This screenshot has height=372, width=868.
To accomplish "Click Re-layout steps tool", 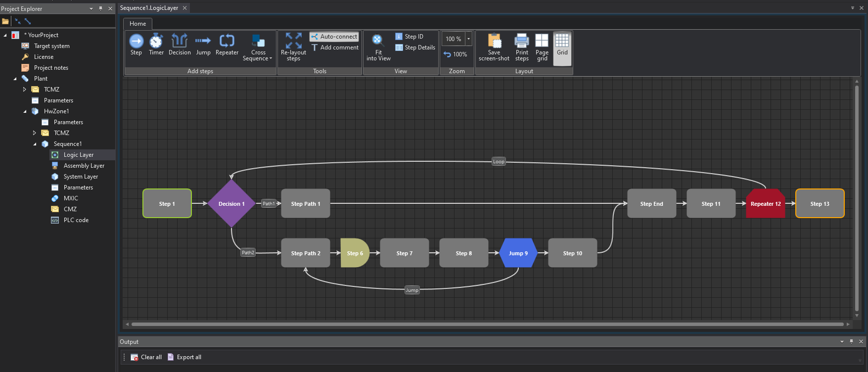I will tap(293, 47).
